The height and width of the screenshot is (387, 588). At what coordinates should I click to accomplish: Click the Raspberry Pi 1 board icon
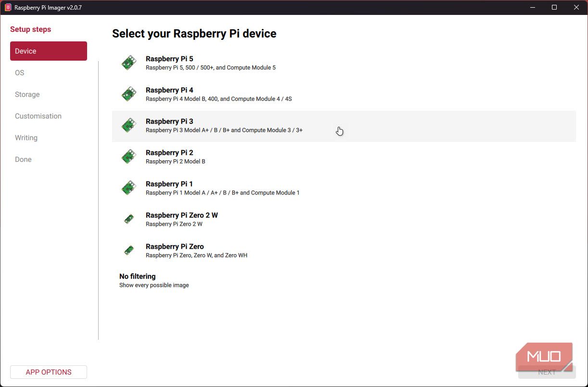[x=128, y=188]
